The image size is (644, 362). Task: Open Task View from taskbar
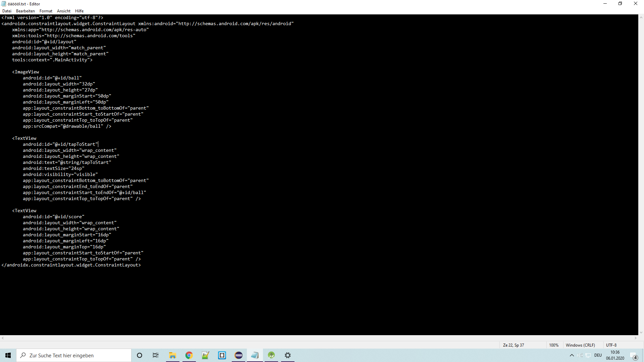coord(156,355)
